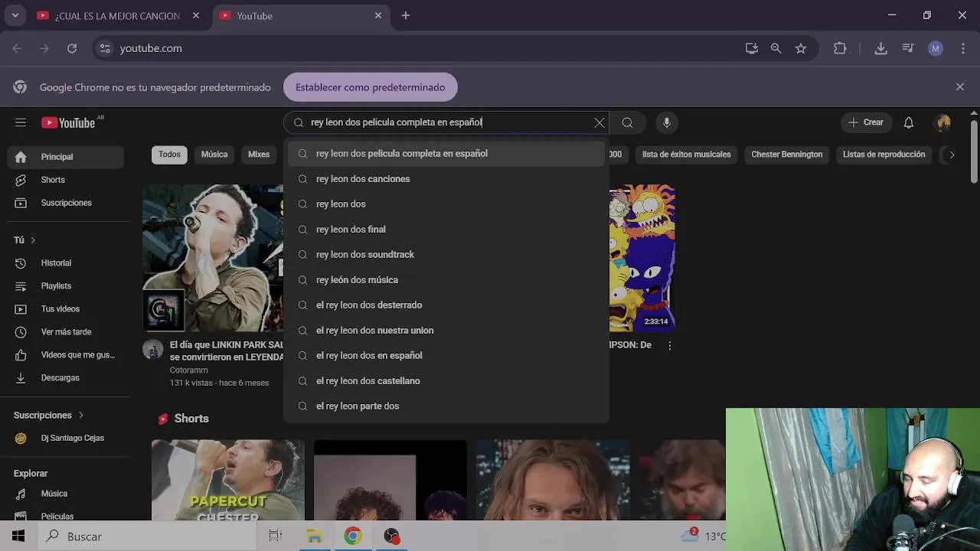Open Dj Santiago Cejas channel
This screenshot has width=980, height=551.
[66, 439]
